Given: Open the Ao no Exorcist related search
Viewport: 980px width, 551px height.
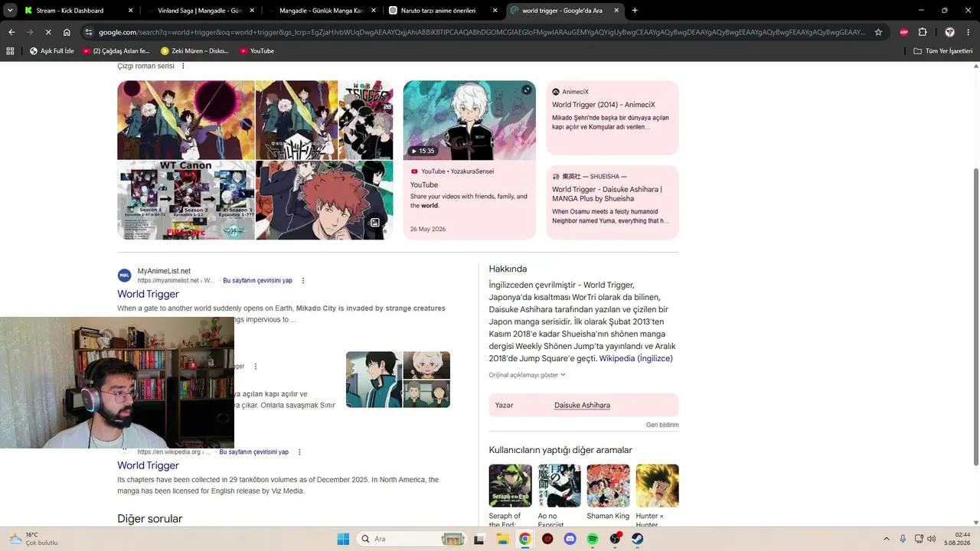Looking at the screenshot, I should click(x=559, y=495).
